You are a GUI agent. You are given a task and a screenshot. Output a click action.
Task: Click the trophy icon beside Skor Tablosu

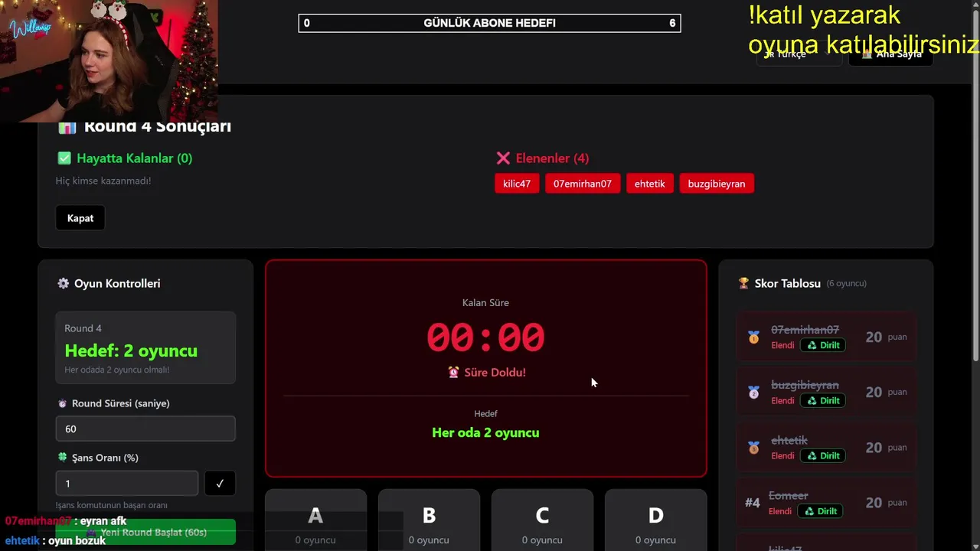click(743, 283)
